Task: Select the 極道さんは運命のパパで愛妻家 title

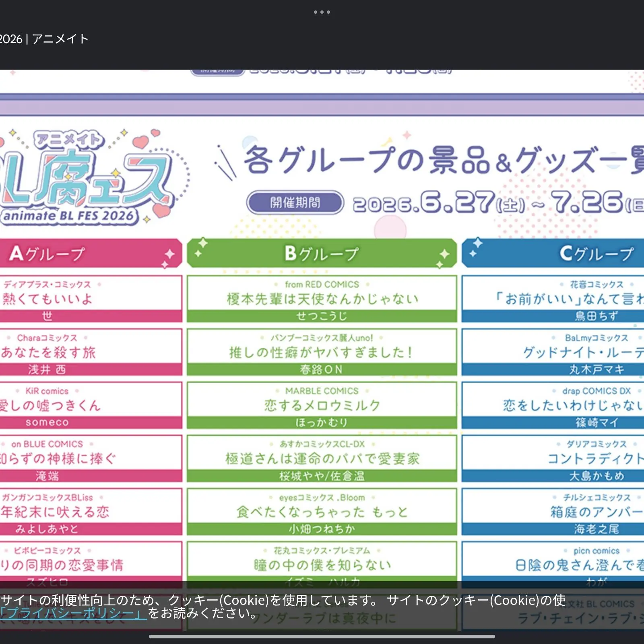Action: tap(322, 458)
